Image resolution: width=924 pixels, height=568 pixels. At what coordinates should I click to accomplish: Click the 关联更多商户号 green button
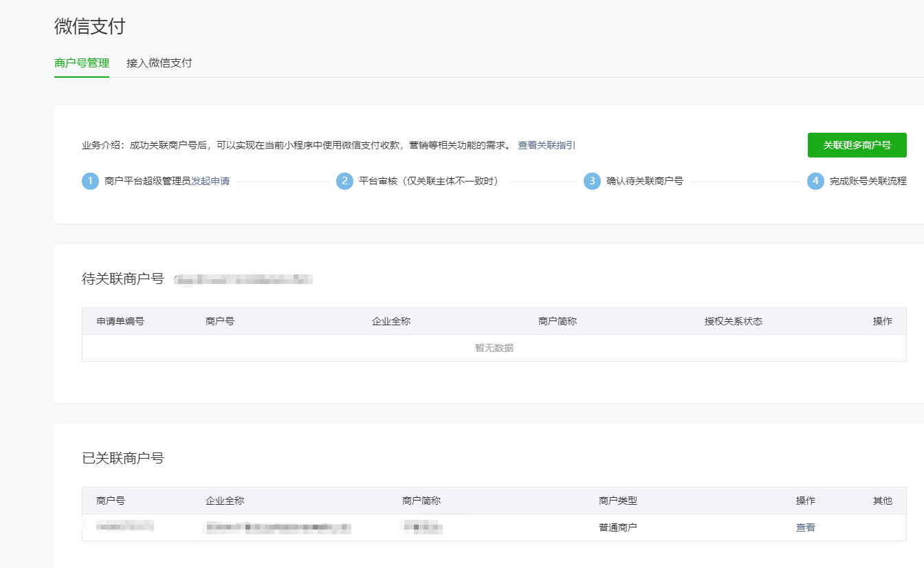[x=857, y=145]
